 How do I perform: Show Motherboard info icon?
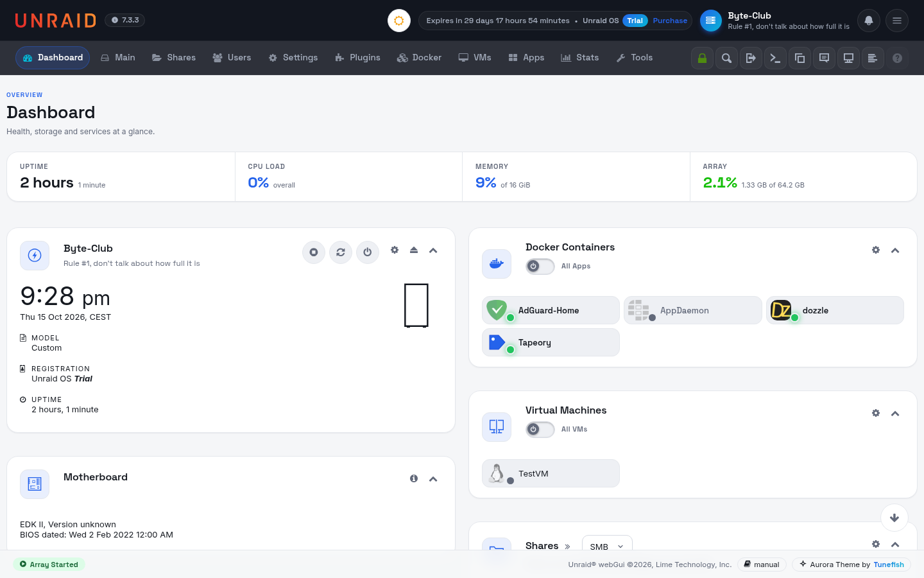click(414, 478)
